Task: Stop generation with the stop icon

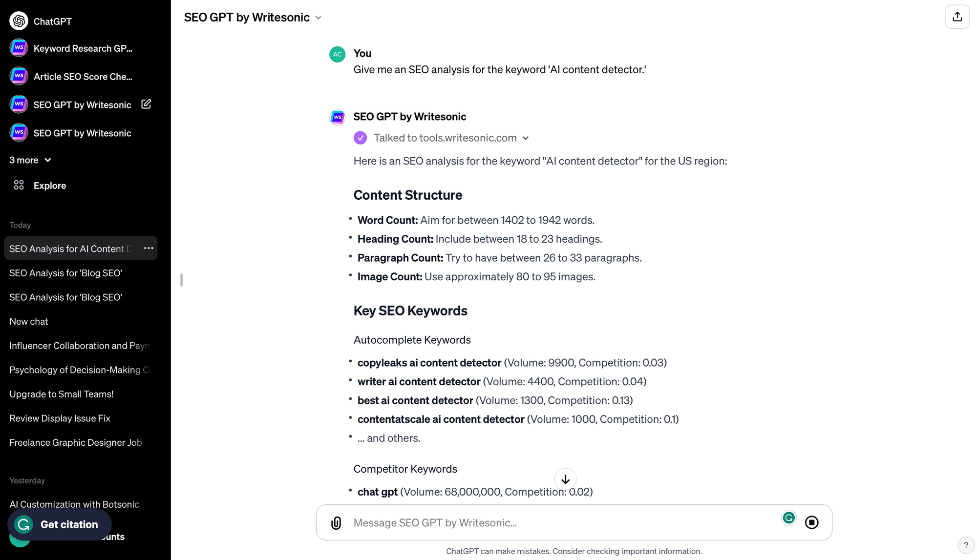Action: pyautogui.click(x=812, y=522)
